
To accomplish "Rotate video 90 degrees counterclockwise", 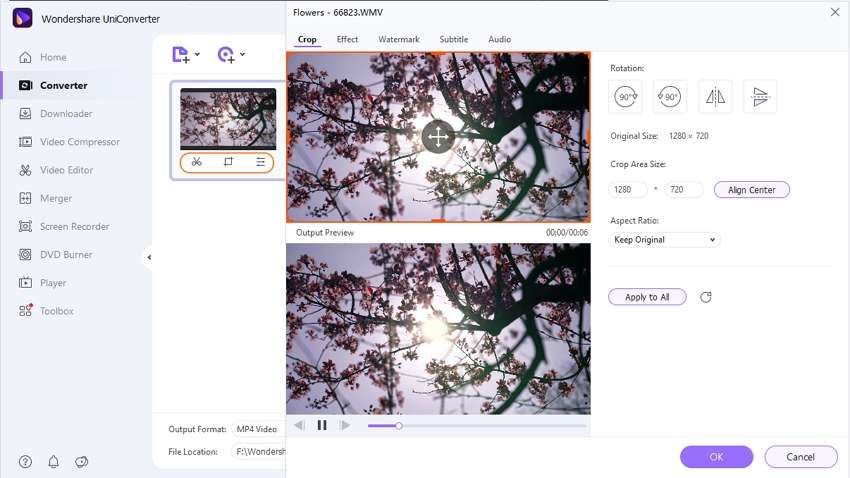I will [670, 97].
